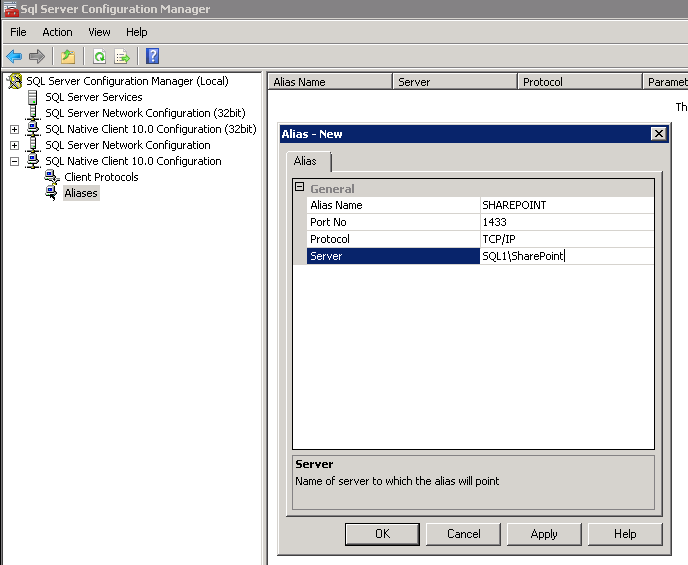The height and width of the screenshot is (565, 688).
Task: Click the Refresh toolbar icon
Action: (100, 56)
